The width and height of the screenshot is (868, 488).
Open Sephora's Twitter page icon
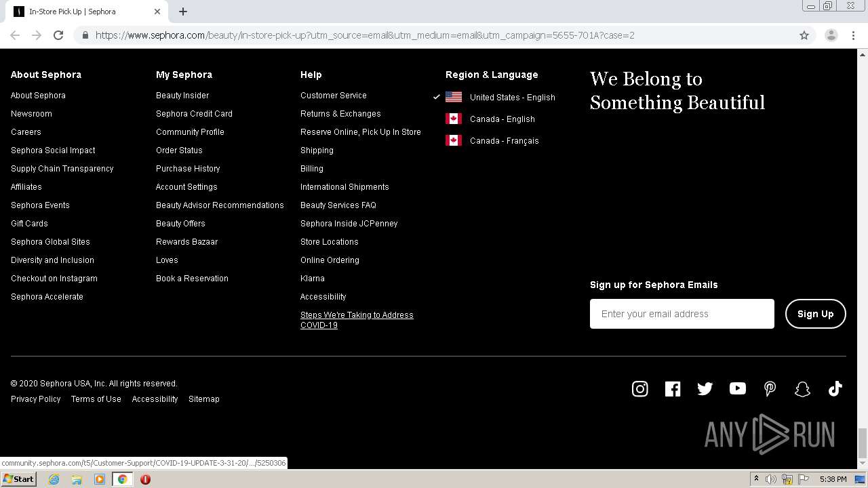click(705, 388)
